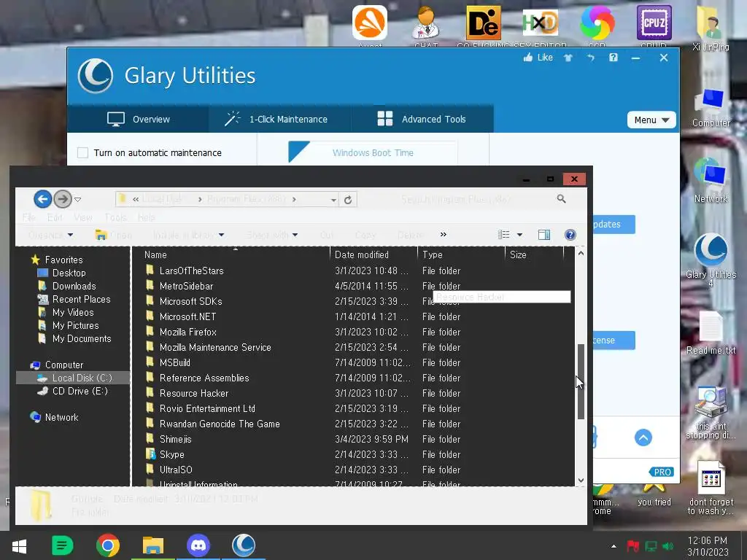Switch to File Explorer in the taskbar
The height and width of the screenshot is (560, 747).
tap(153, 545)
